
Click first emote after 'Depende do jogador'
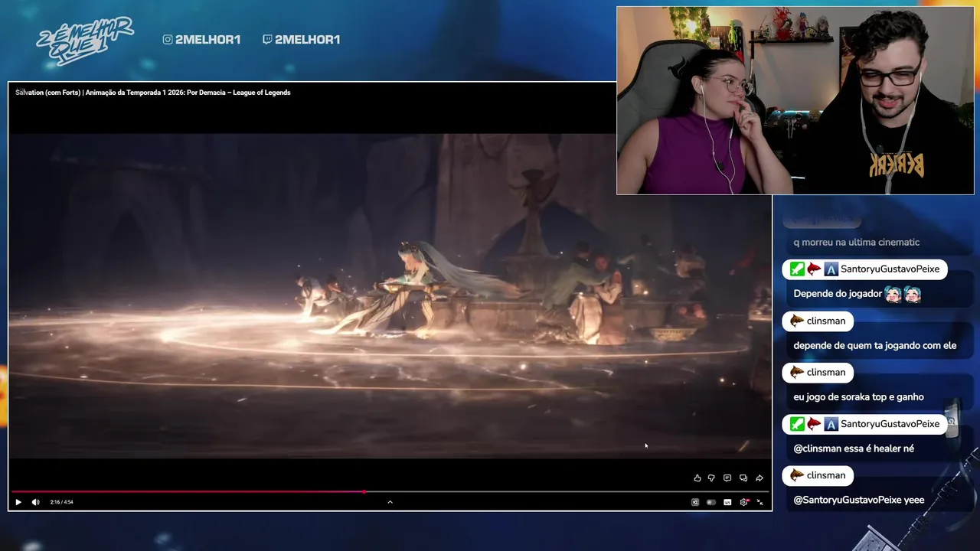pos(893,294)
